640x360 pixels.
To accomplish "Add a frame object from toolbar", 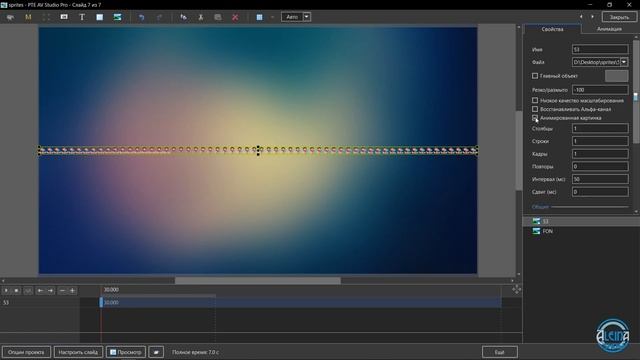I will [46, 17].
